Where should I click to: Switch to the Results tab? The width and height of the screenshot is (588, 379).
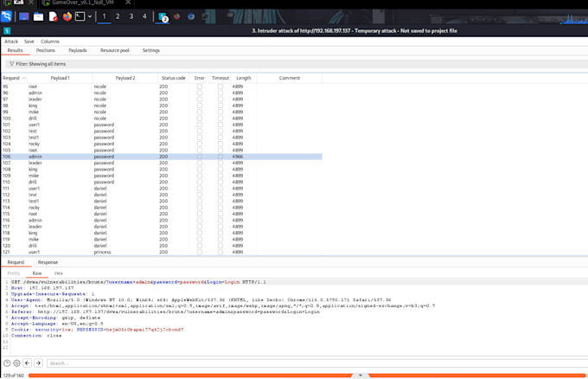[x=16, y=50]
